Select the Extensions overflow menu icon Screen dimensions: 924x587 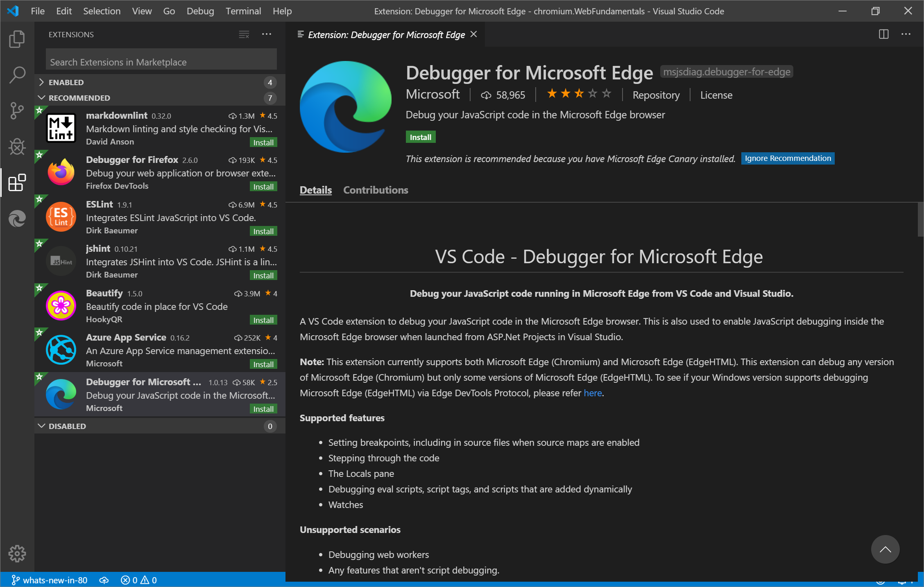pyautogui.click(x=267, y=34)
